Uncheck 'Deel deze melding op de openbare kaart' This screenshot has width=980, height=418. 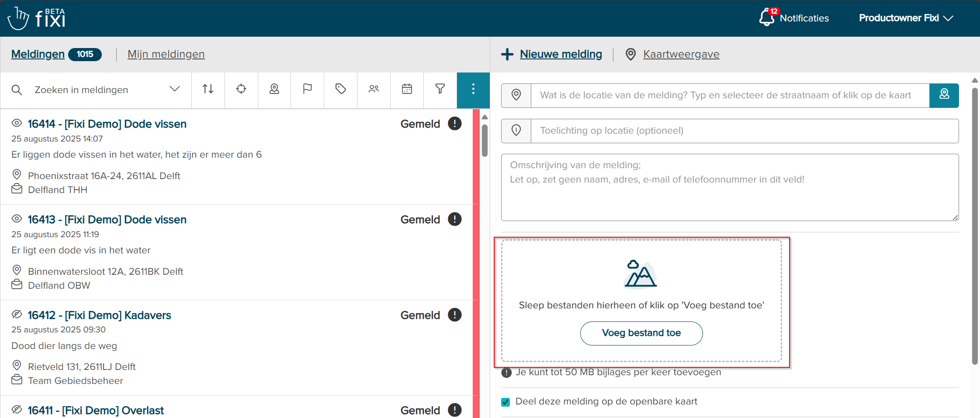click(x=506, y=402)
